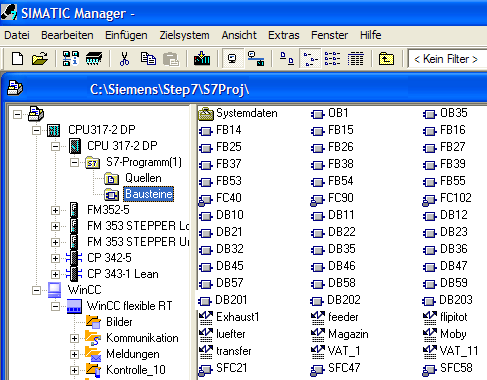The image size is (487, 380).
Task: Click the project path title bar
Action: (245, 89)
